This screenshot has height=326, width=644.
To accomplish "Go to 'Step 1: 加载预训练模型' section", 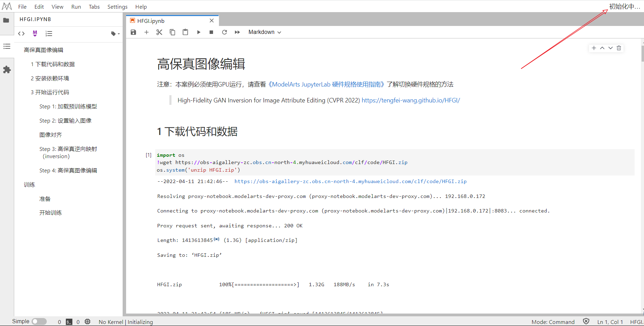I will pyautogui.click(x=68, y=107).
